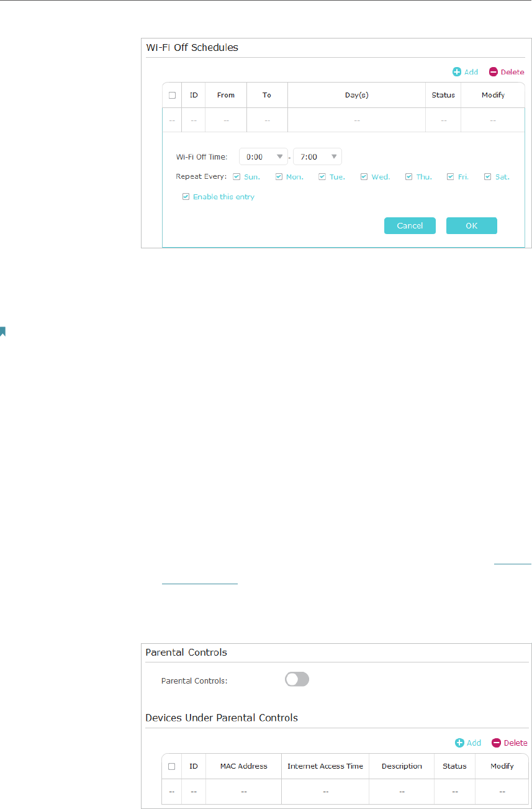Uncheck the Sat. repeat checkbox

tap(487, 177)
